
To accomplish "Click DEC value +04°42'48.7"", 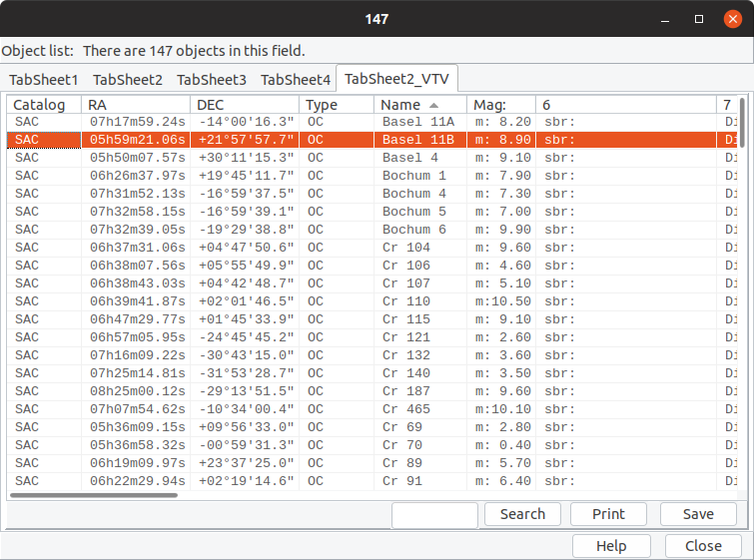I will point(247,283).
